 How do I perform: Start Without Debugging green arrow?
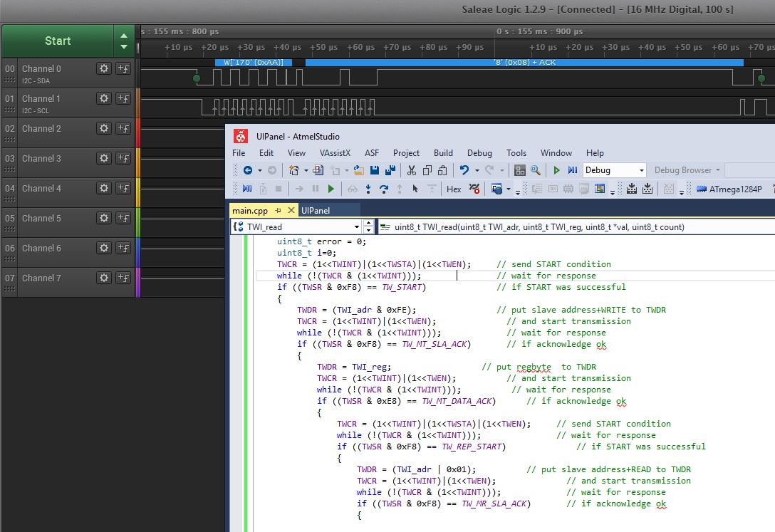coord(556,170)
